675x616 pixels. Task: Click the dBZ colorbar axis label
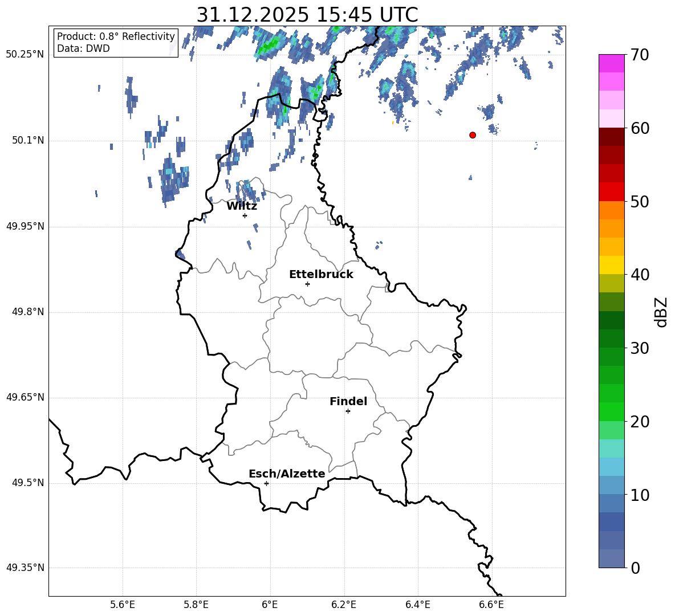pyautogui.click(x=661, y=312)
